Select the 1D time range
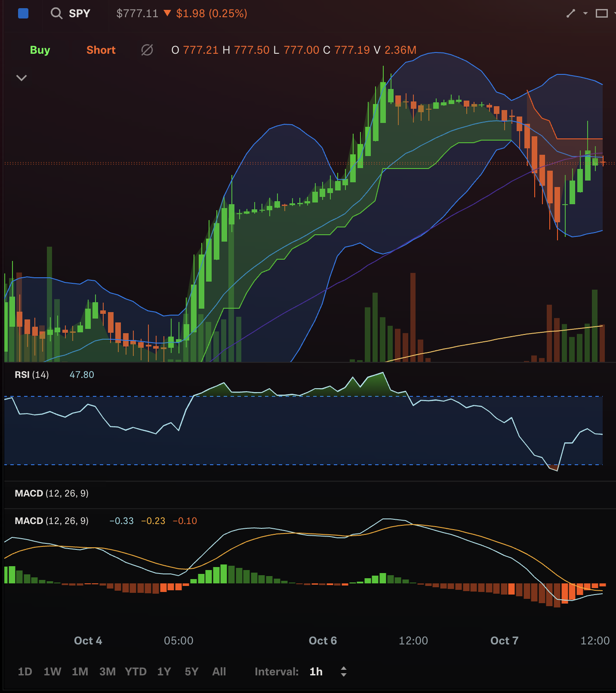The image size is (616, 693). (25, 672)
